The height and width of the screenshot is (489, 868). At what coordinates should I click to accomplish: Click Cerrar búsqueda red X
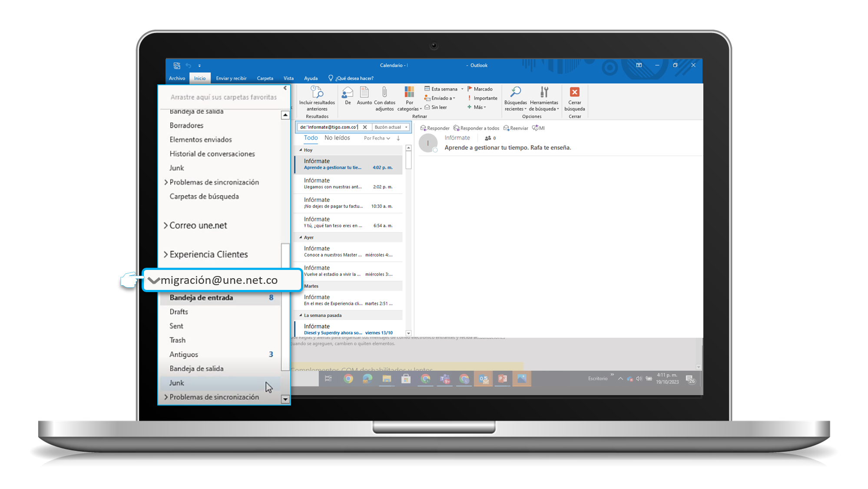[574, 92]
